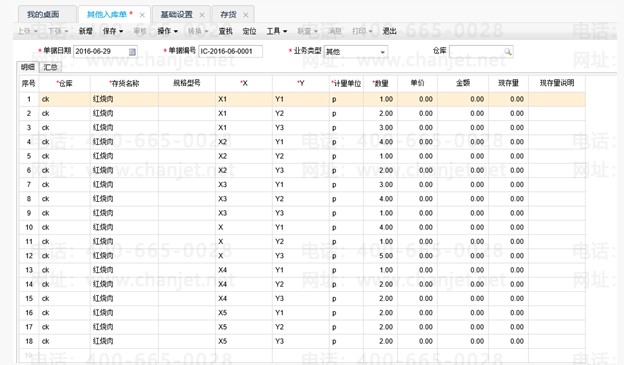Click the 仓库 search magnifier icon

coord(507,51)
